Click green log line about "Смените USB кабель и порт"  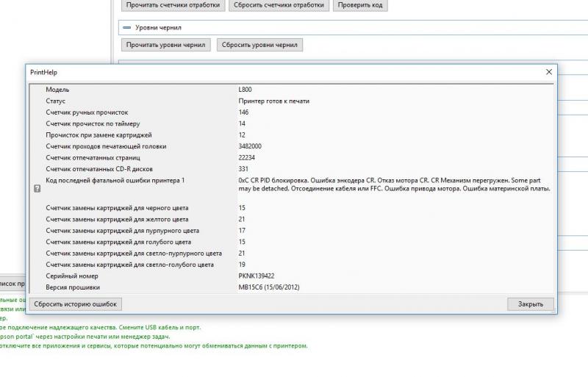(x=101, y=328)
